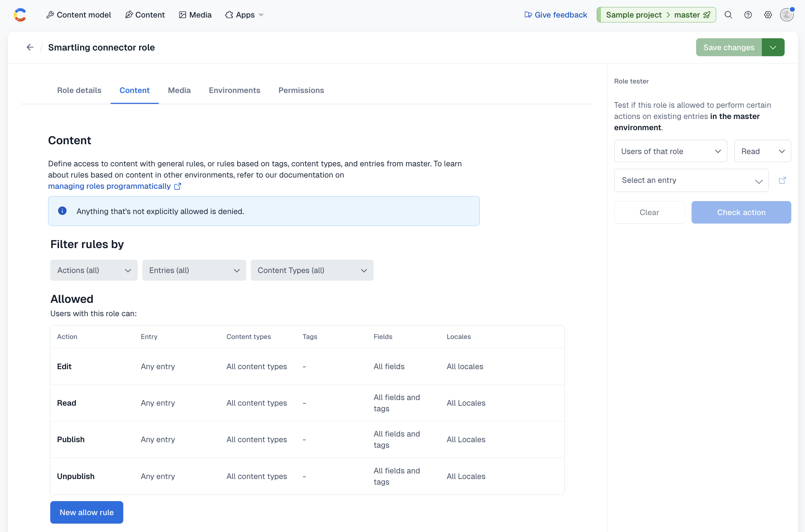Go back using the left arrow
805x532 pixels.
coord(30,47)
